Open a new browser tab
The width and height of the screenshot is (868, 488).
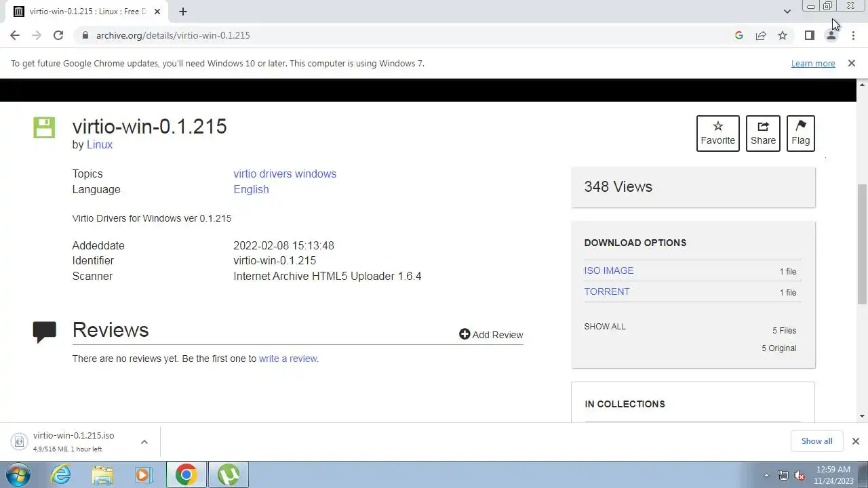tap(182, 12)
